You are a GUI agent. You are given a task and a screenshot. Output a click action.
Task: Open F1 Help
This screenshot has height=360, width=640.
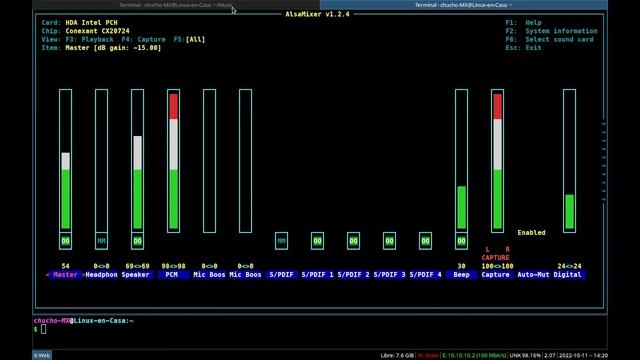pos(523,23)
